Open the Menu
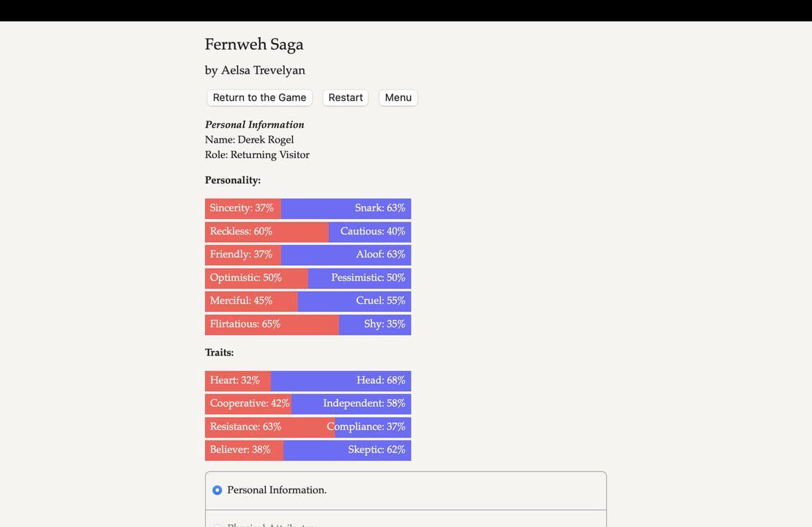 tap(398, 97)
